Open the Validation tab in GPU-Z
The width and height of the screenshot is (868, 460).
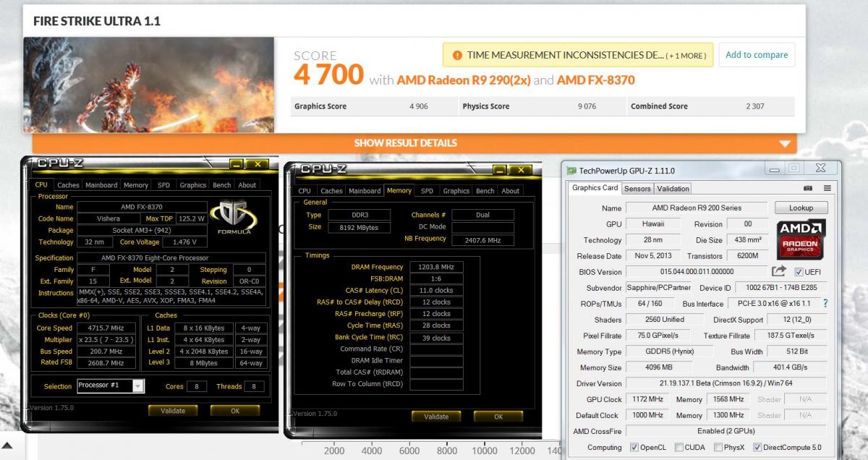(x=673, y=189)
